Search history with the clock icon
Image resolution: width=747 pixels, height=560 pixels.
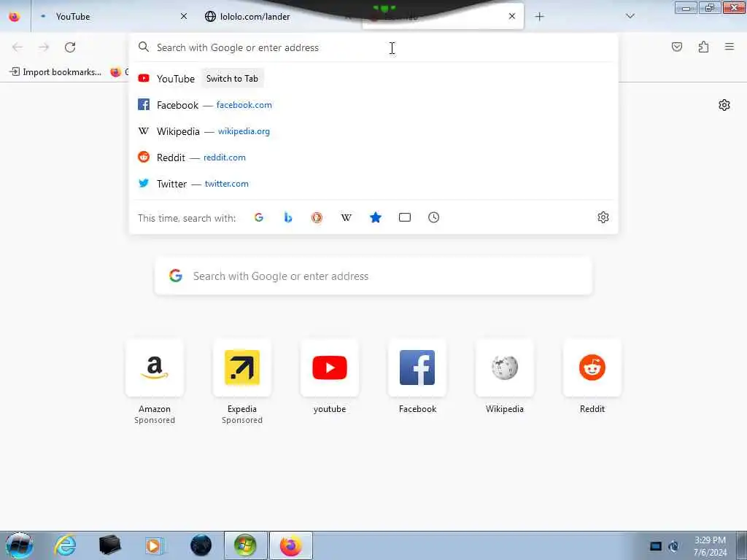[x=433, y=217]
